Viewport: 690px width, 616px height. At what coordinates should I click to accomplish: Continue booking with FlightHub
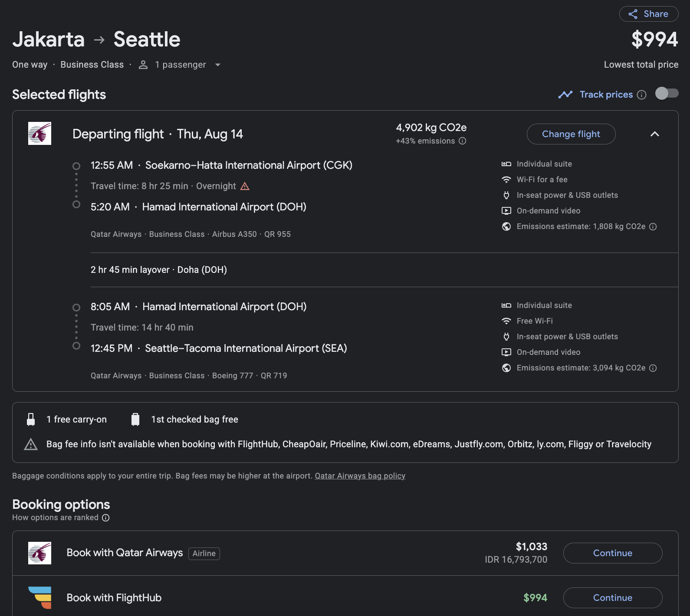click(612, 598)
